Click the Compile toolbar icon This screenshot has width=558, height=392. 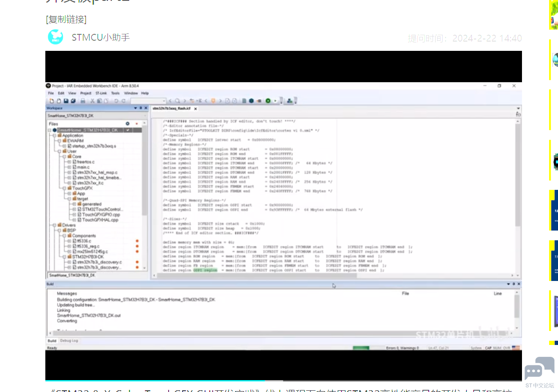(x=244, y=101)
